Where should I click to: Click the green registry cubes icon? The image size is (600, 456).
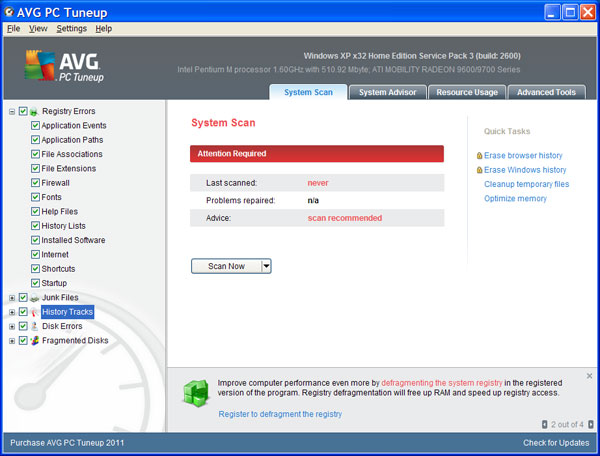[196, 393]
